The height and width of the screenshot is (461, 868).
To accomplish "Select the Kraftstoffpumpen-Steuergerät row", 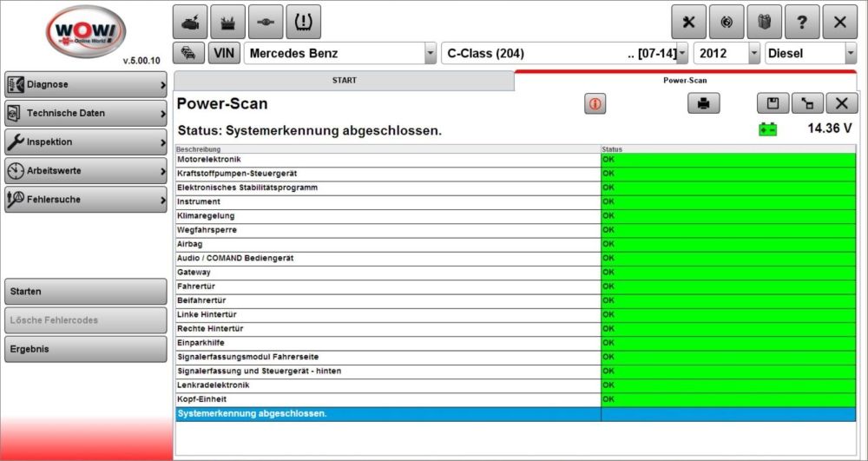I will [x=516, y=174].
